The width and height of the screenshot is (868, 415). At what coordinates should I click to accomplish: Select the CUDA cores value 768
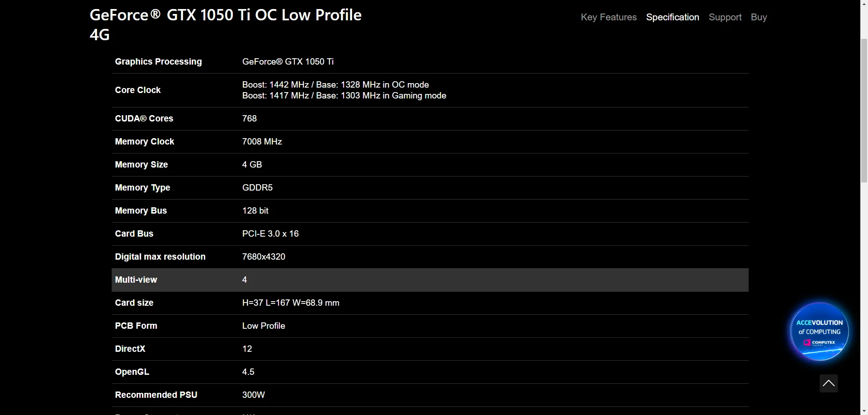(250, 118)
